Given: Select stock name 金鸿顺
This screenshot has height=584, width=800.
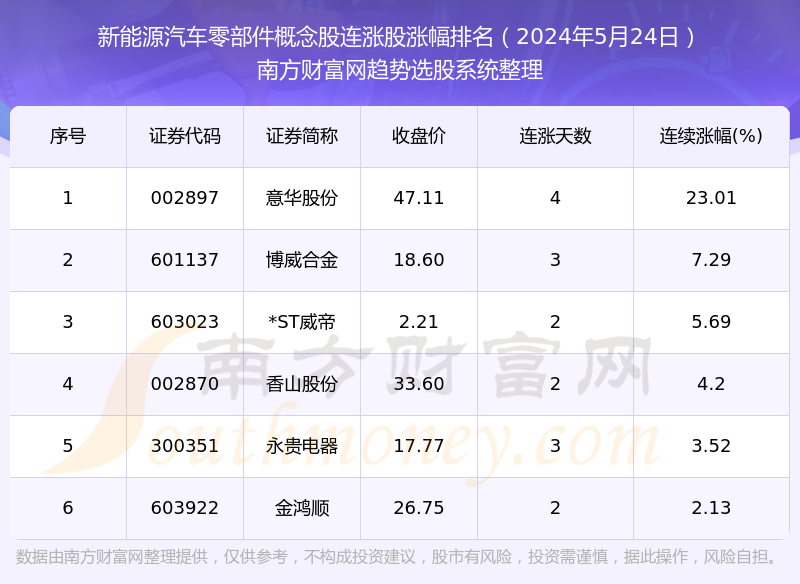Looking at the screenshot, I should pos(302,508).
